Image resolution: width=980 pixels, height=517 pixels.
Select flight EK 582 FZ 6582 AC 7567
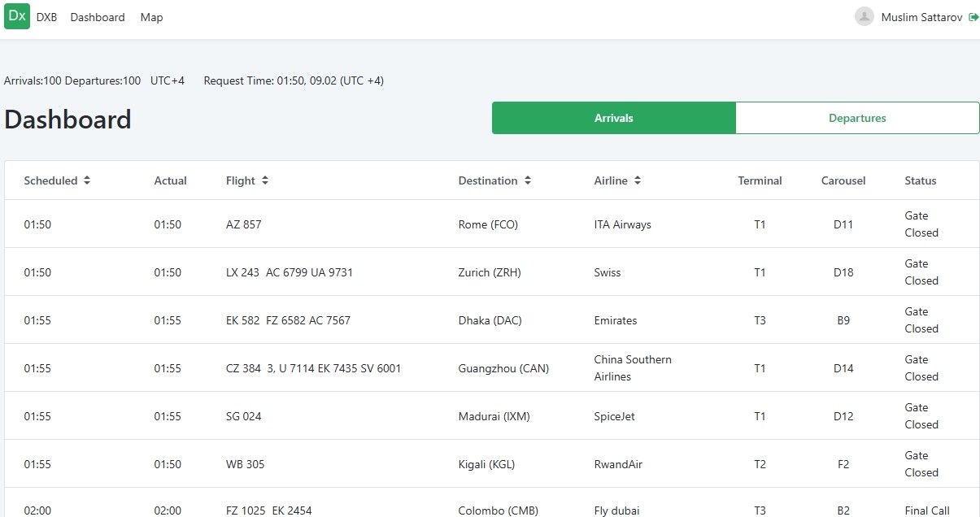click(x=288, y=320)
